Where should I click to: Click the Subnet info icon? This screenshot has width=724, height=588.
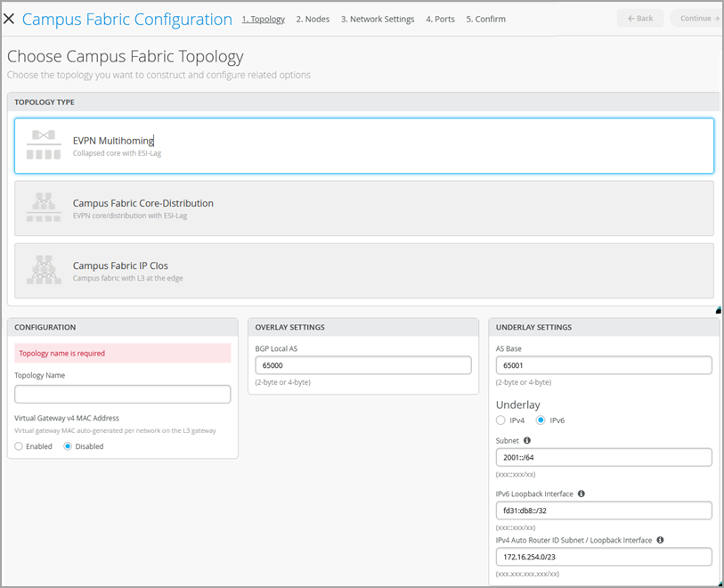point(527,440)
